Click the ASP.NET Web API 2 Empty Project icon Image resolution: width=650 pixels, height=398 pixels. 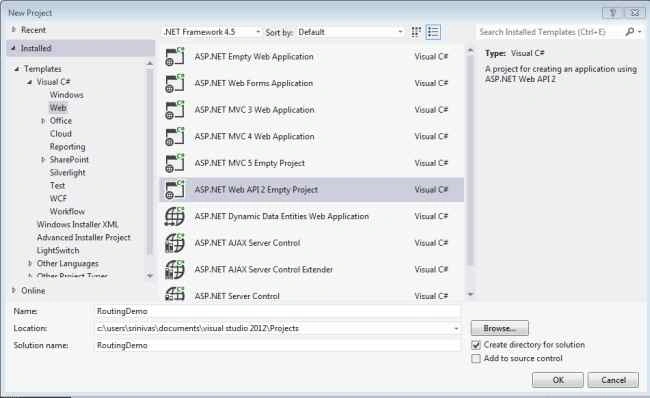175,189
